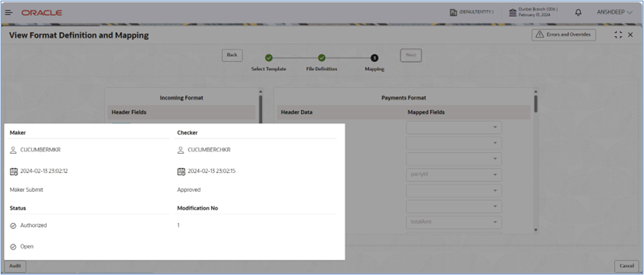644x275 pixels.
Task: Click the Cancel button
Action: coord(627,266)
